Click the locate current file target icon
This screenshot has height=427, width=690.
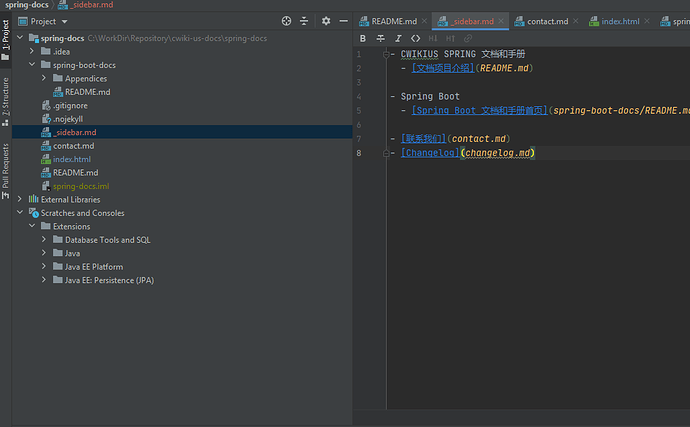coord(286,21)
